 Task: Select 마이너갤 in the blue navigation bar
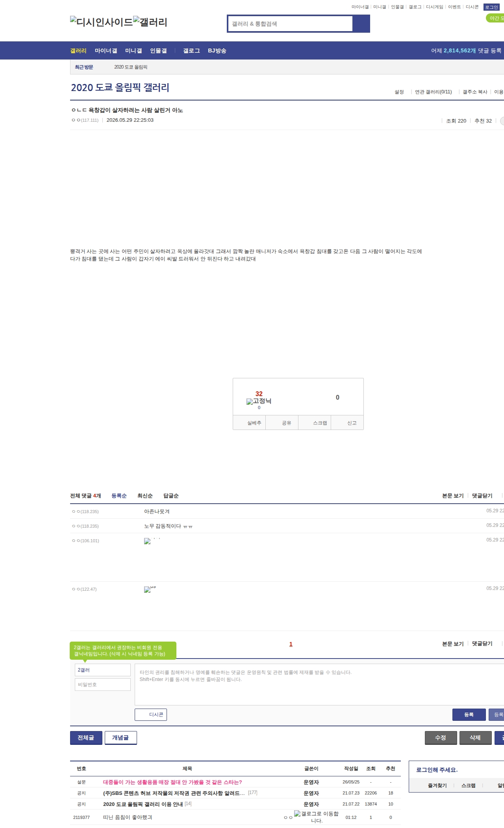[x=106, y=51]
